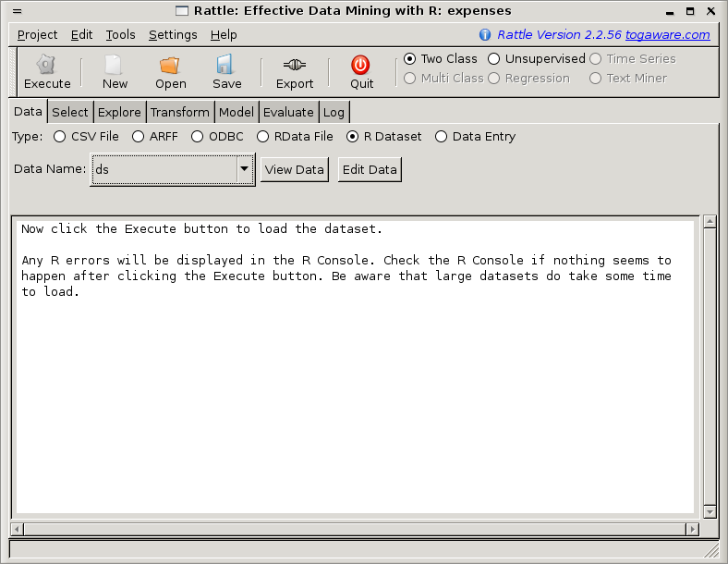The width and height of the screenshot is (728, 564).
Task: Switch to the Model tab
Action: [237, 113]
